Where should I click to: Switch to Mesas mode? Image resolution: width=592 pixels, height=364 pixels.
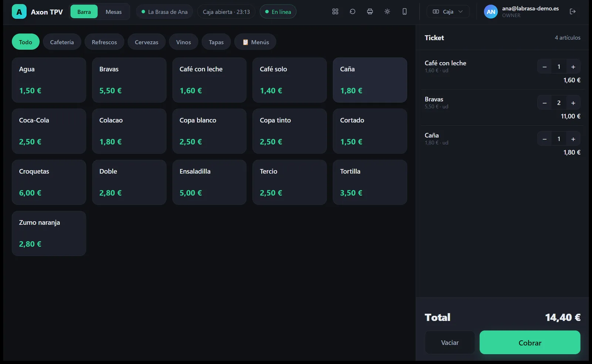(x=114, y=12)
